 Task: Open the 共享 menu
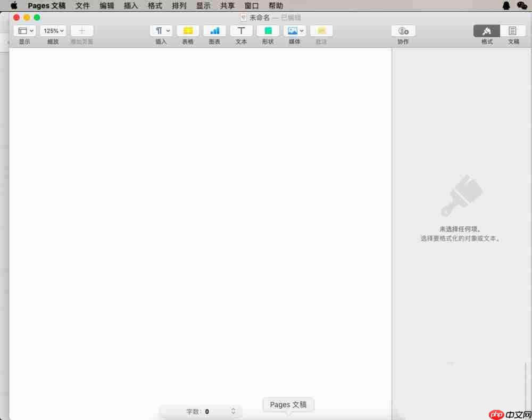227,5
